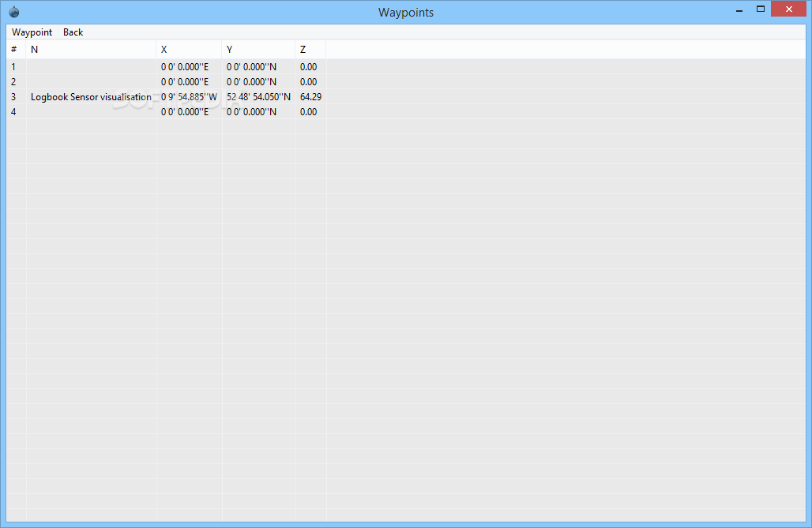Maximize the Waypoints window
812x528 pixels.
(x=761, y=9)
